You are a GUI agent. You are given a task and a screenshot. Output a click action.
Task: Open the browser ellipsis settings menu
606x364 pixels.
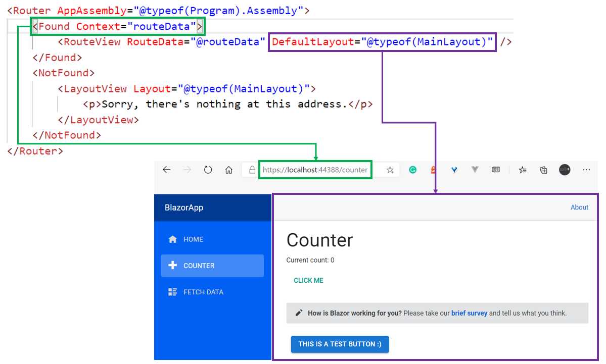[586, 170]
